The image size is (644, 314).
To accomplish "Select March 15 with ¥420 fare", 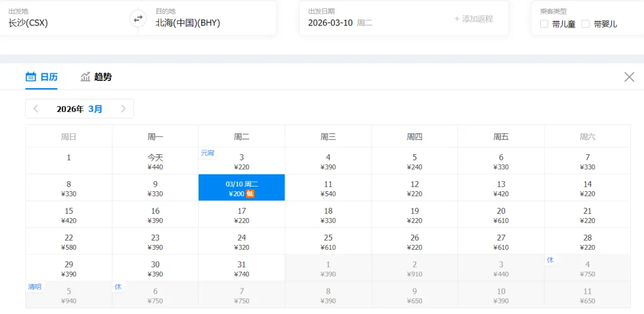I will click(x=69, y=214).
